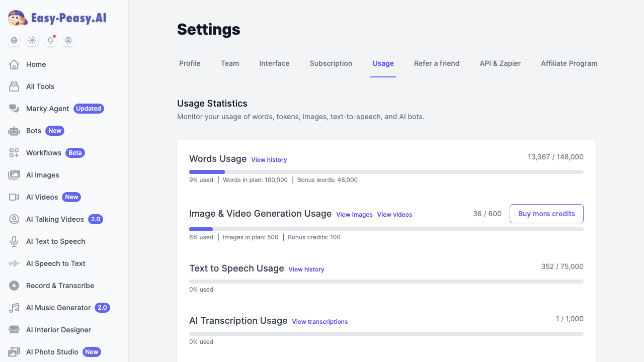Open AI Talking Videos
Screen dimensions: 644x362
(x=55, y=219)
